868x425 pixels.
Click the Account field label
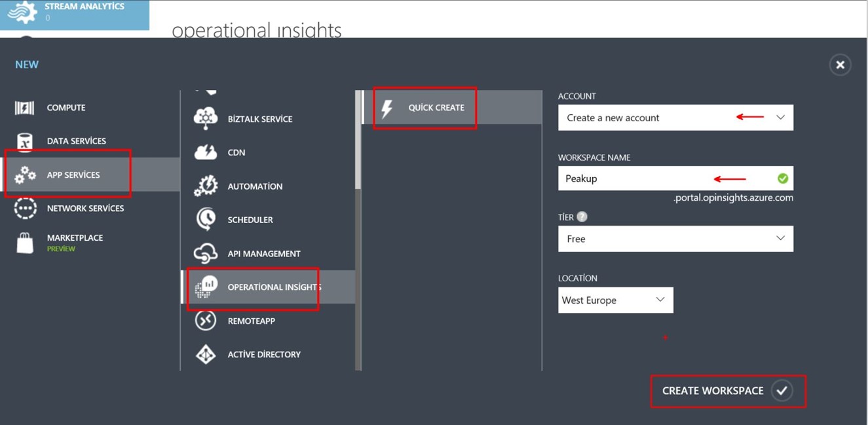[x=577, y=96]
